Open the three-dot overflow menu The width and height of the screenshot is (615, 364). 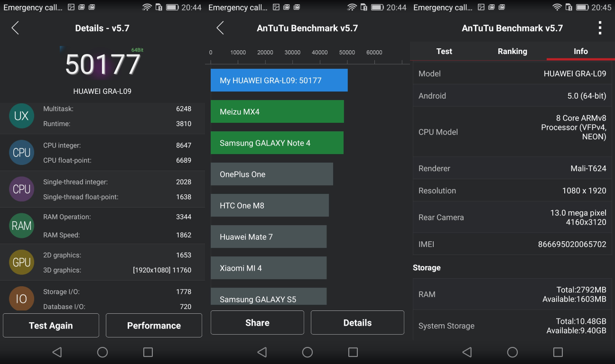(600, 28)
